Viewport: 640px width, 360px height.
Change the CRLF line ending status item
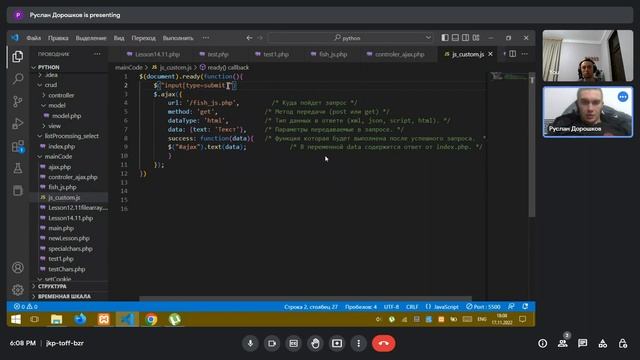click(x=412, y=307)
